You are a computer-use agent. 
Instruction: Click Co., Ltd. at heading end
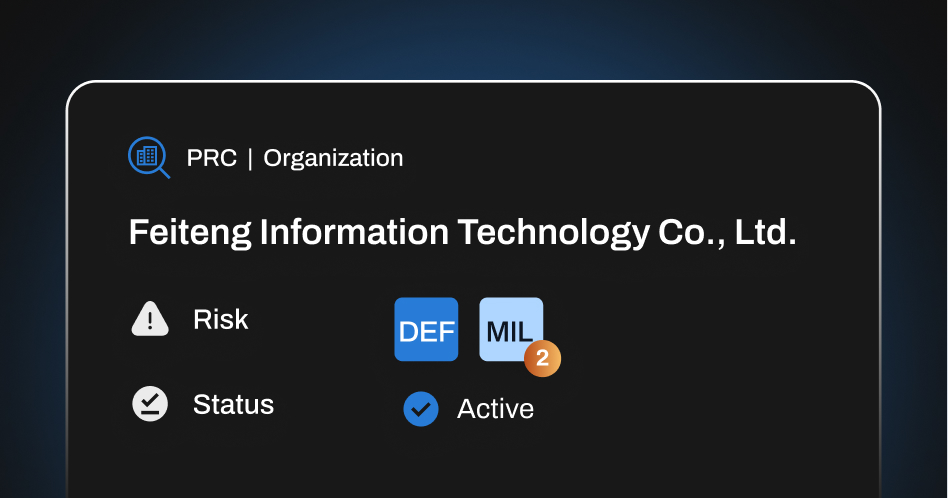coord(727,233)
